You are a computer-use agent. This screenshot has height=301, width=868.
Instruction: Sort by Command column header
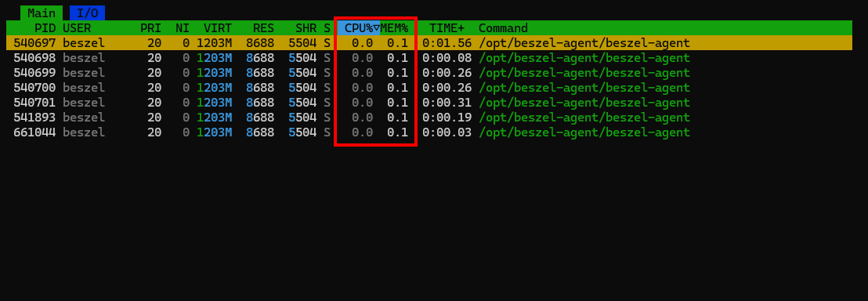[503, 27]
